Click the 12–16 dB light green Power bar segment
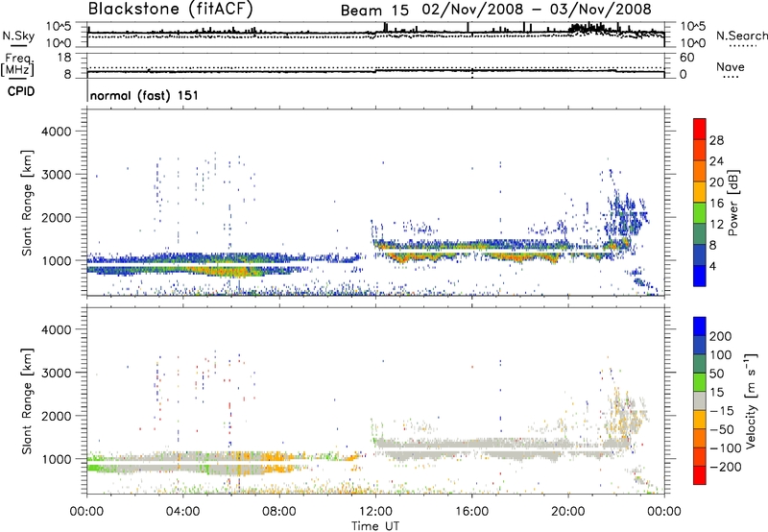This screenshot has height=532, width=768. pyautogui.click(x=700, y=212)
